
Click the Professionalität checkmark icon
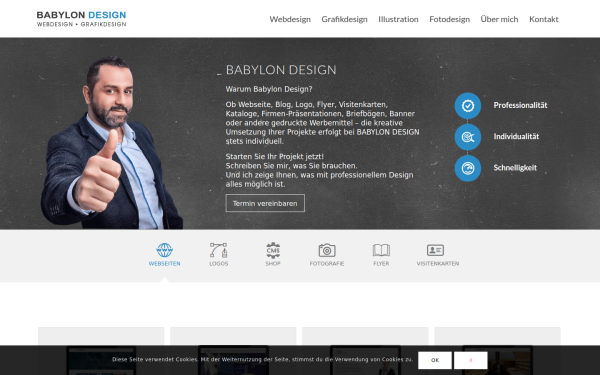click(x=468, y=106)
